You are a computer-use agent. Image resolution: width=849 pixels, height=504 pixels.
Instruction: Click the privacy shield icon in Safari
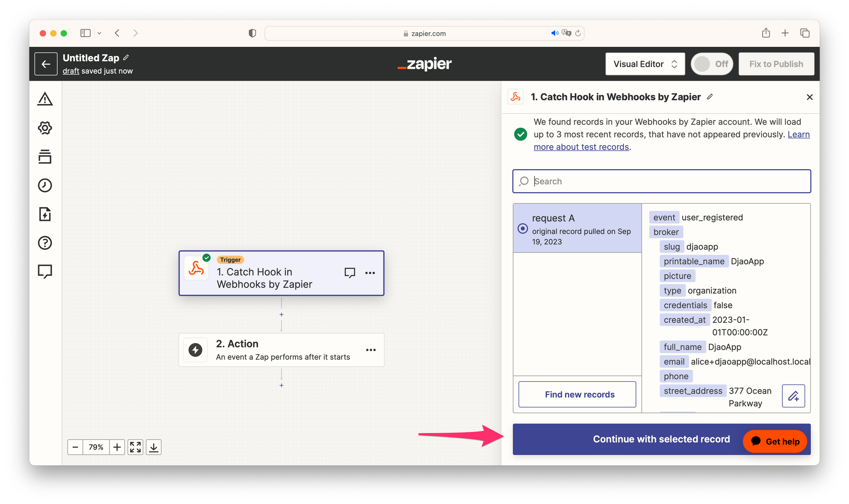click(x=252, y=33)
